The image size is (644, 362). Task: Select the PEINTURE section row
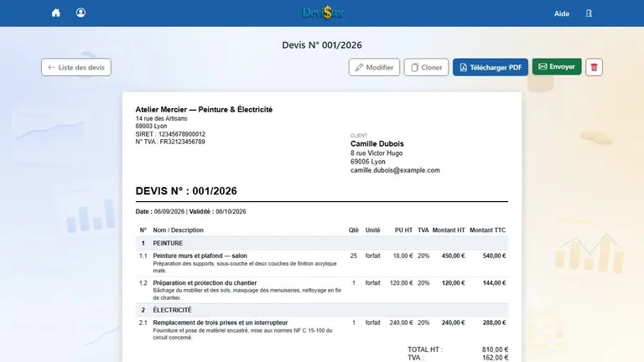coord(322,243)
